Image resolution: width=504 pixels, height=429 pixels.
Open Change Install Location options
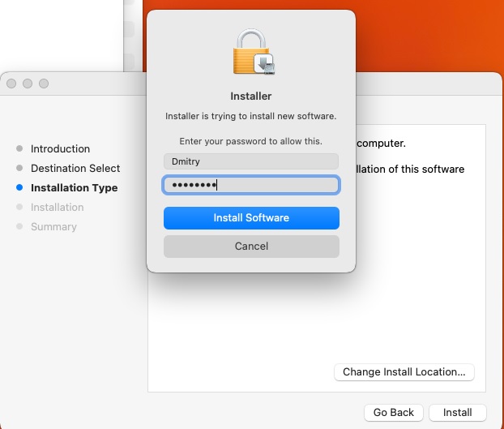(404, 372)
